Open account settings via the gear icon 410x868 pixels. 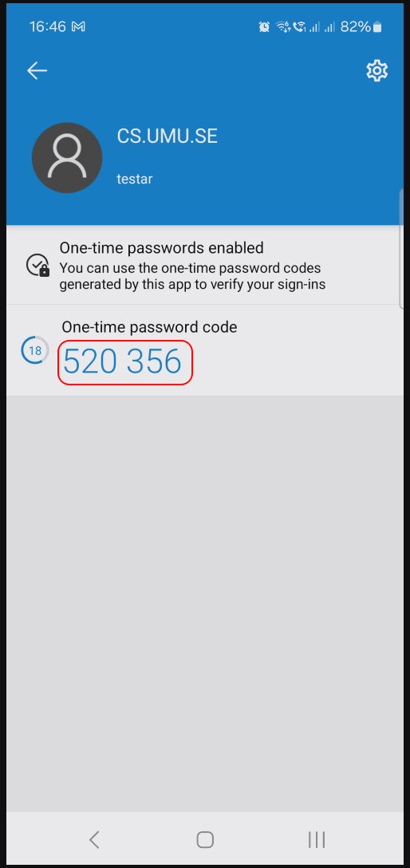(x=376, y=71)
